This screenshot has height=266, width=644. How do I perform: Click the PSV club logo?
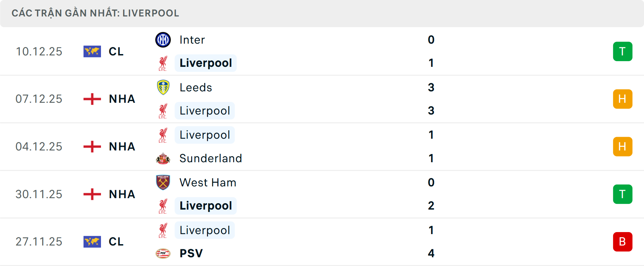163,253
